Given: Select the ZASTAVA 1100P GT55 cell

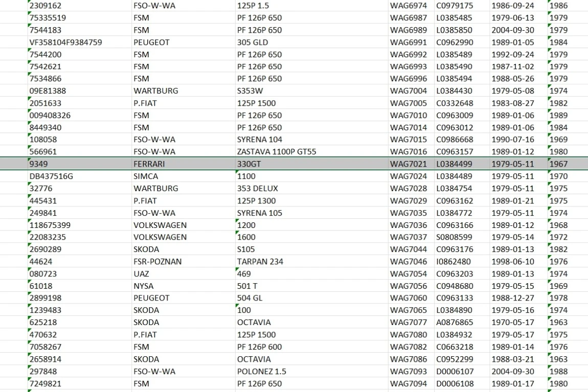Looking at the screenshot, I should [x=277, y=152].
